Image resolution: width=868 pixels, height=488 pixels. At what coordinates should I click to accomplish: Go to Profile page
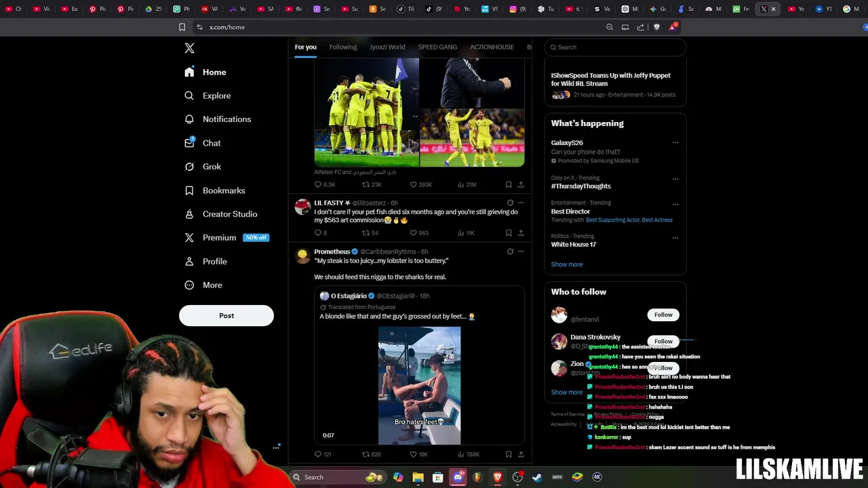pos(205,262)
